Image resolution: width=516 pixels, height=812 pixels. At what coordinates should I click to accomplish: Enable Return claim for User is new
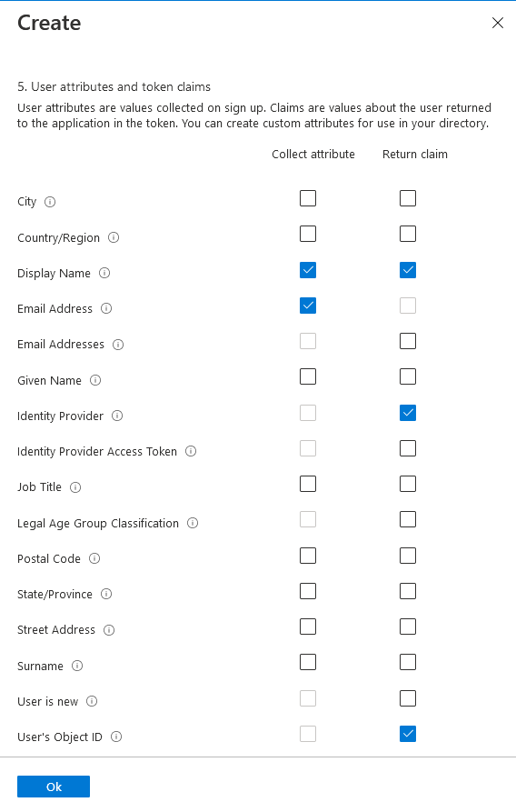(x=408, y=698)
